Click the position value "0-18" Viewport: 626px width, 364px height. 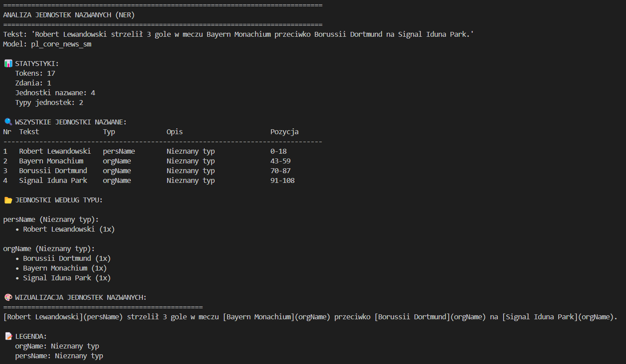pos(278,151)
